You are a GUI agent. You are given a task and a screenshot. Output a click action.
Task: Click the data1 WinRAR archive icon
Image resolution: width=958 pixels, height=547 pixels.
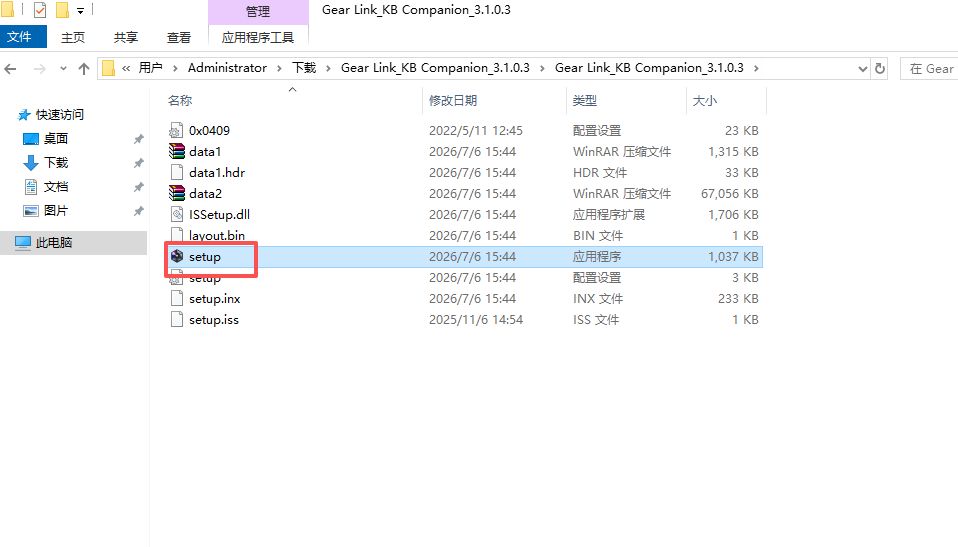[x=177, y=151]
